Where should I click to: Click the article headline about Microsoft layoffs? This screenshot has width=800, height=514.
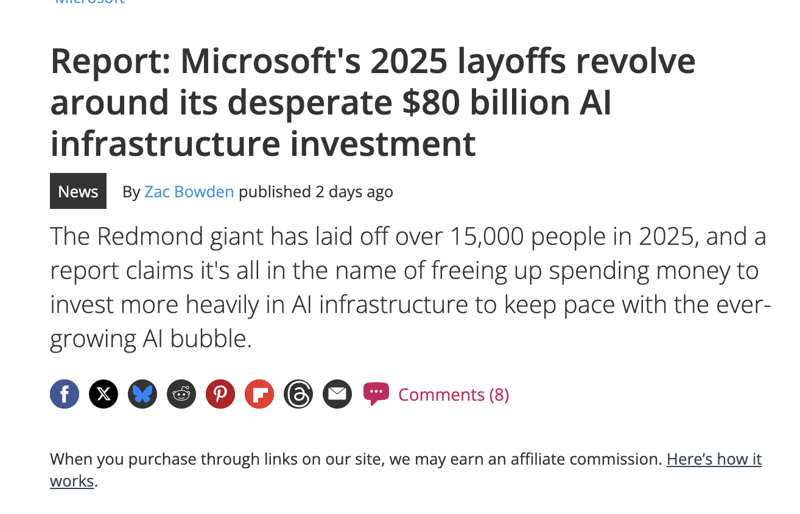pos(372,102)
